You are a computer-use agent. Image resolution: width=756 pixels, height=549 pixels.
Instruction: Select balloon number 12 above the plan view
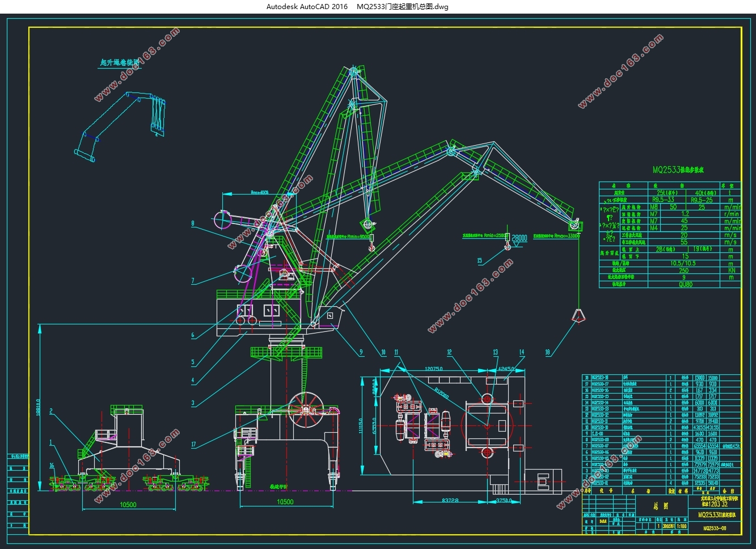pos(450,352)
